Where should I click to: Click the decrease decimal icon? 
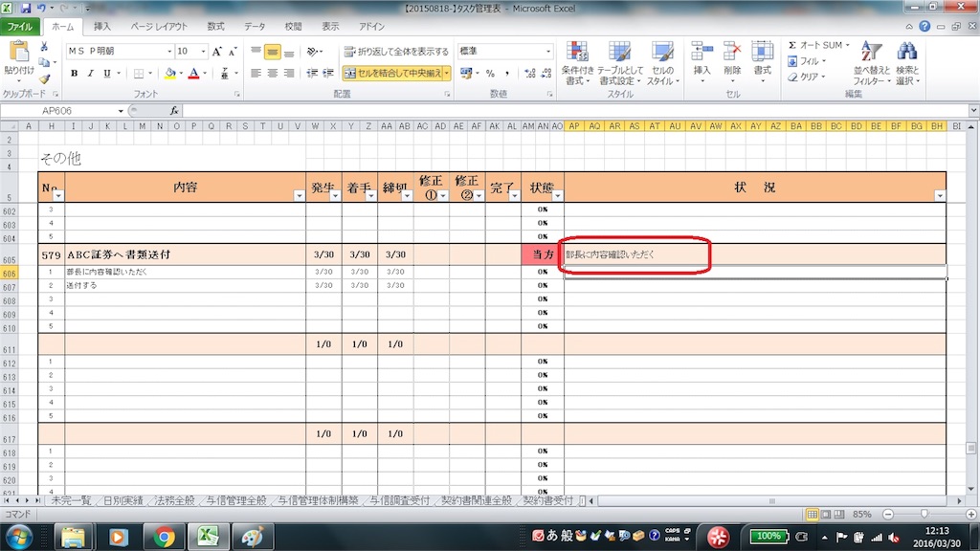tap(546, 73)
